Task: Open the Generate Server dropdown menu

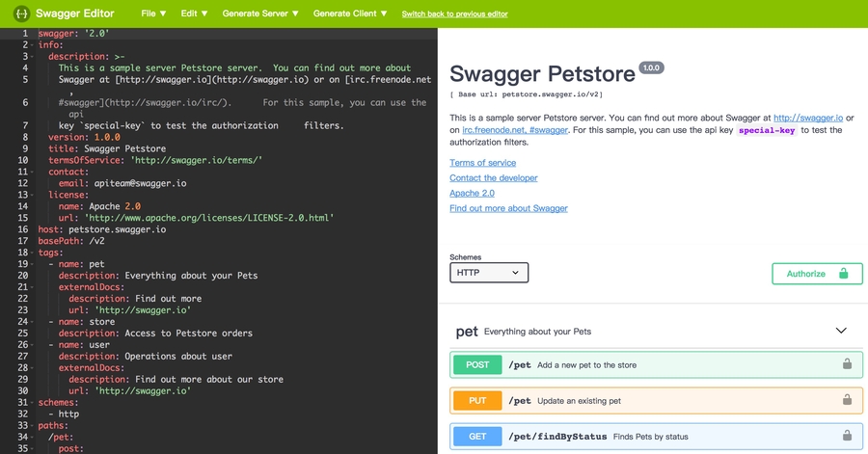Action: (260, 14)
